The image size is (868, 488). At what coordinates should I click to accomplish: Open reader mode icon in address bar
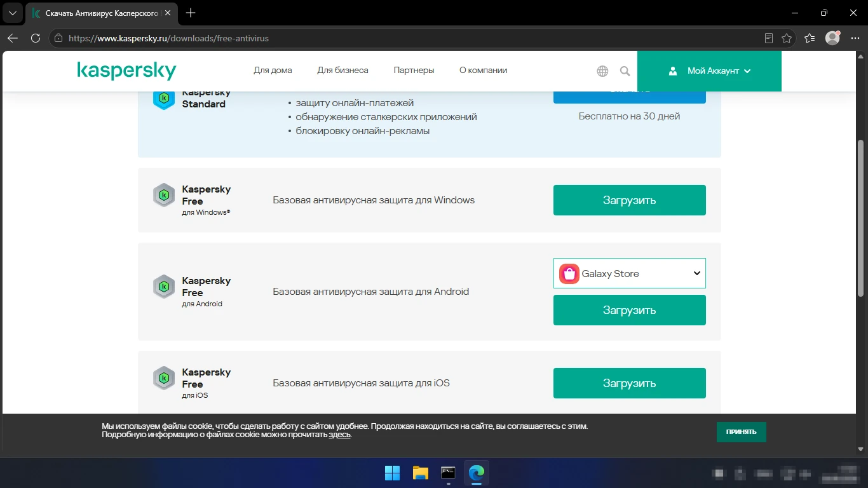[x=769, y=38]
